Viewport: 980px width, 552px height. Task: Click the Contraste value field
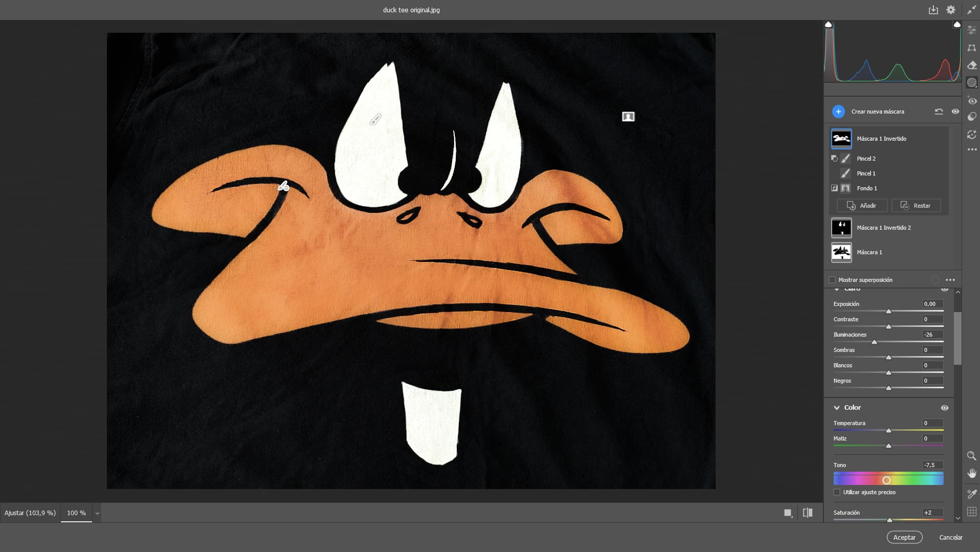[x=932, y=319]
